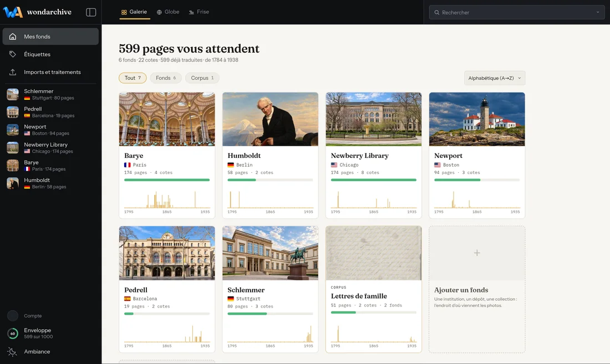
Task: Click the Galerie grid icon
Action: [x=124, y=12]
